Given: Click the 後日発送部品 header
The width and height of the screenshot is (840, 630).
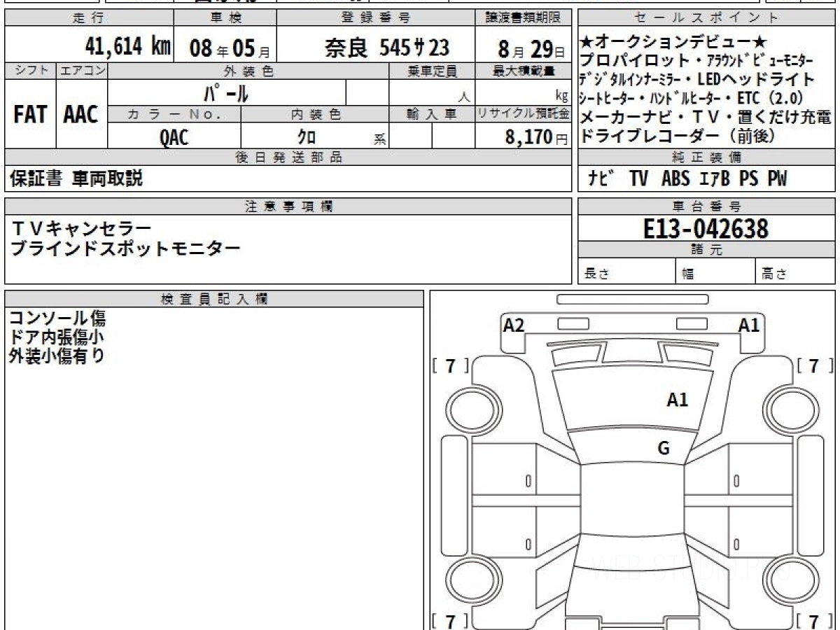Looking at the screenshot, I should (x=288, y=157).
